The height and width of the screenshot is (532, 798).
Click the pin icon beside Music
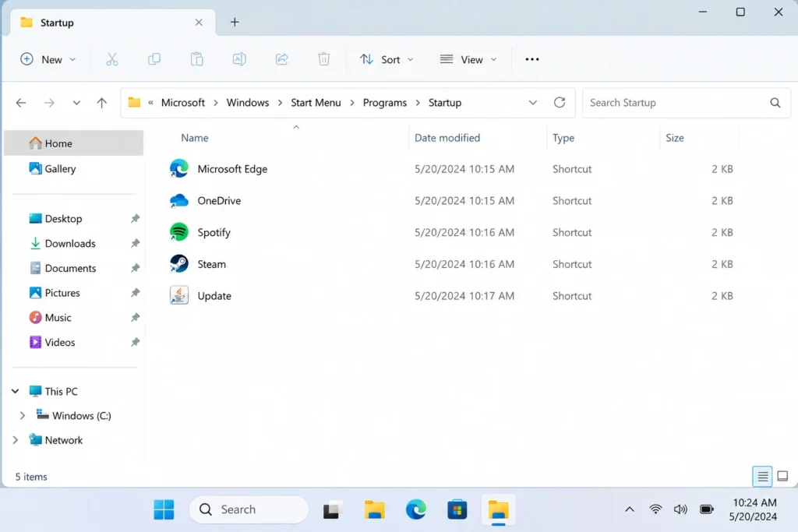[135, 317]
